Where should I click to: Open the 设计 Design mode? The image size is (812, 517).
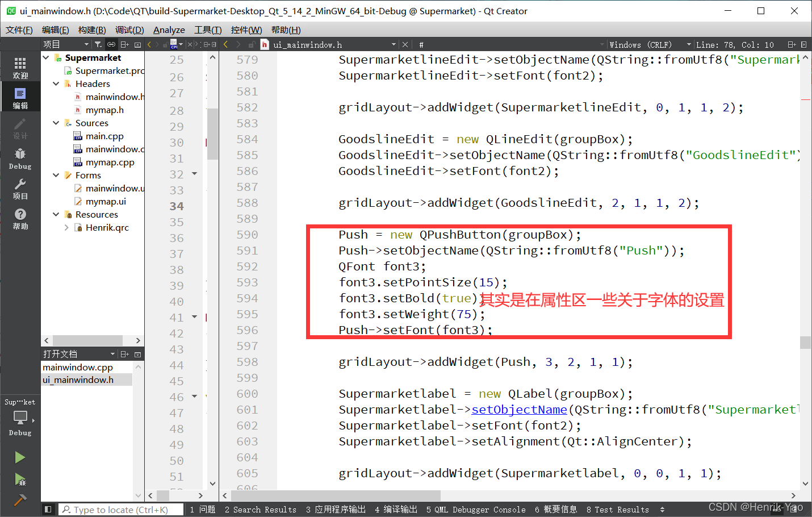tap(20, 128)
